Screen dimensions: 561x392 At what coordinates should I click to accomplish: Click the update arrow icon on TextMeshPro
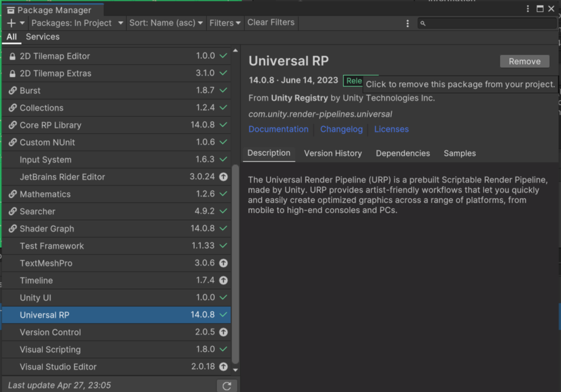click(223, 263)
